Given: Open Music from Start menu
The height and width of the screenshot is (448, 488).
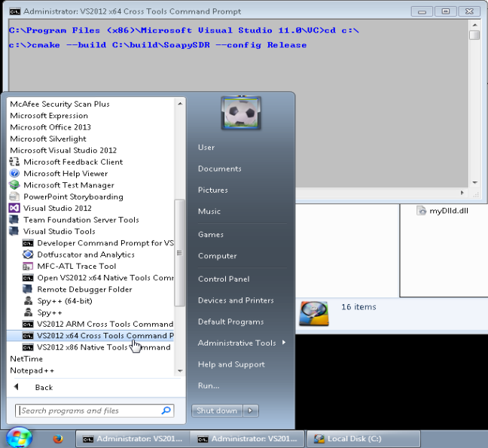Looking at the screenshot, I should (x=209, y=212).
